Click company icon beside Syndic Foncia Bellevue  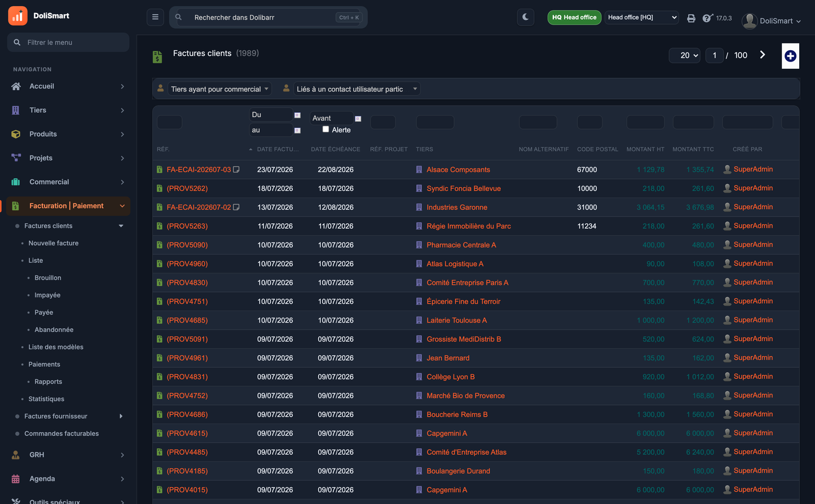[x=419, y=188]
